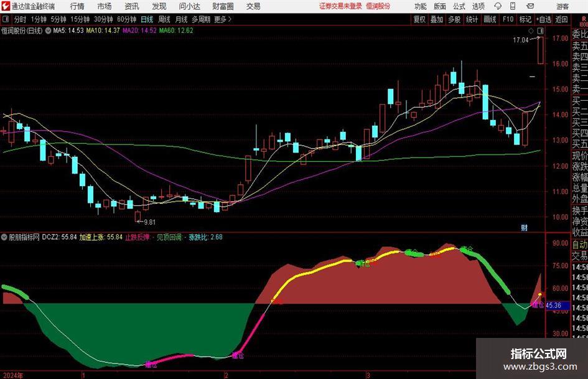588x379 pixels.
Task: Click the diamond icon above the chart
Action: tap(531, 30)
